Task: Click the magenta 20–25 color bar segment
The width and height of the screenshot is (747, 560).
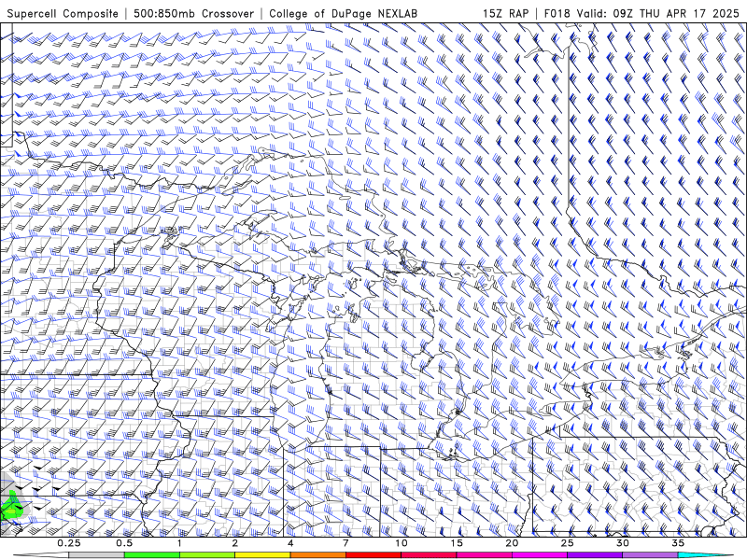Action: point(540,555)
